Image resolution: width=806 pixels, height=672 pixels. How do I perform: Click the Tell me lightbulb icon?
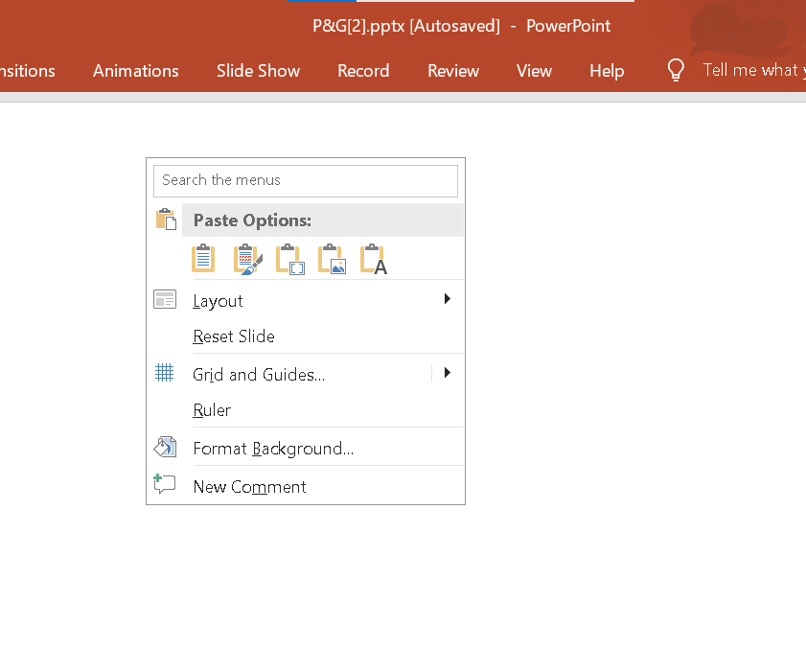point(676,69)
